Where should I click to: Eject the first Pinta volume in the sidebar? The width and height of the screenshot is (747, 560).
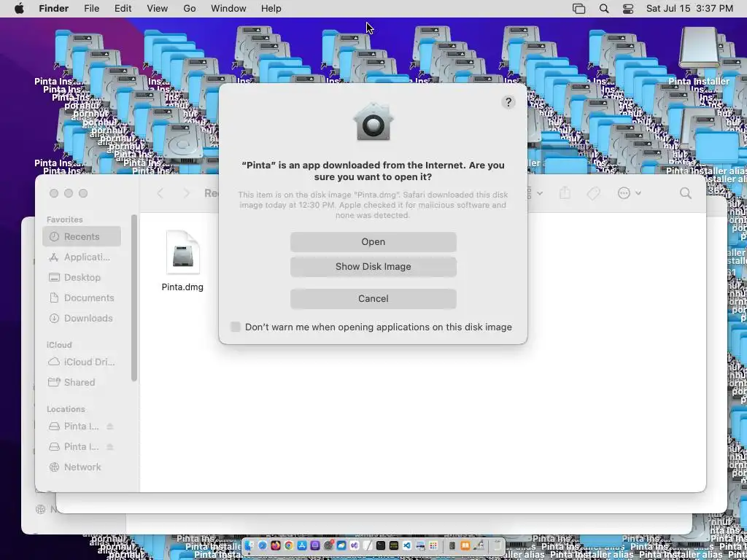coord(109,426)
